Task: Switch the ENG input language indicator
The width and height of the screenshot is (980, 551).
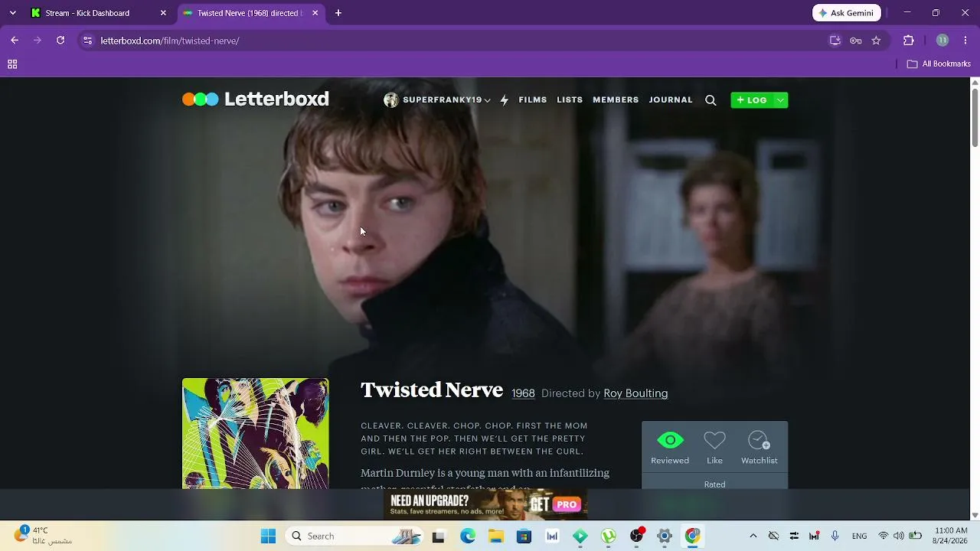Action: click(860, 536)
